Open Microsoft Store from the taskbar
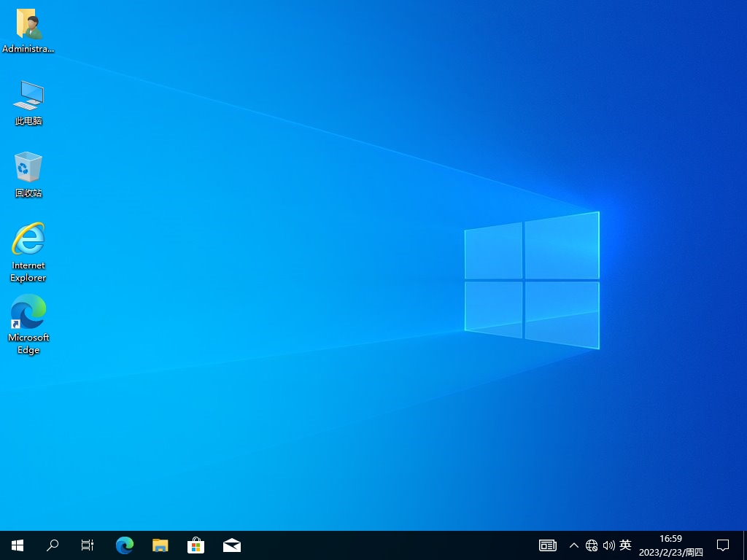 [196, 545]
